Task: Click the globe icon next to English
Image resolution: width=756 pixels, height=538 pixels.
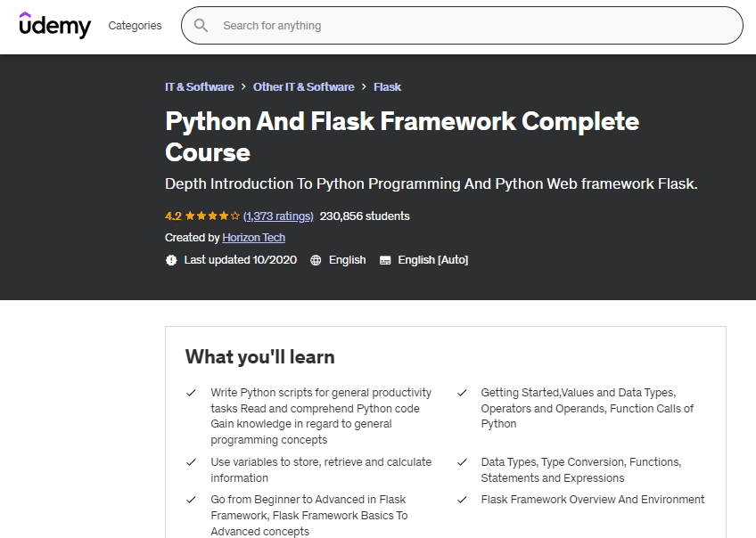Action: 316,260
